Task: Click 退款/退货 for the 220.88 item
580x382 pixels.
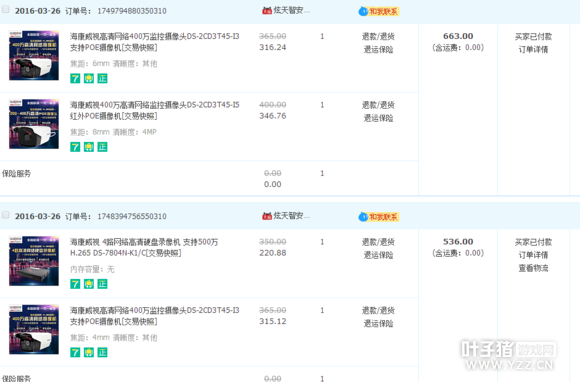Action: 378,242
